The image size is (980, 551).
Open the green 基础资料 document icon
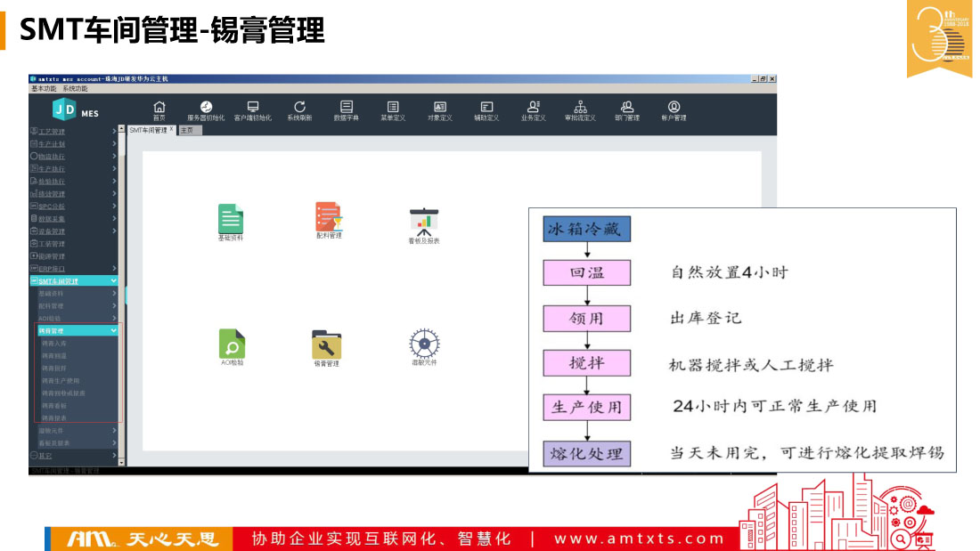[x=231, y=219]
